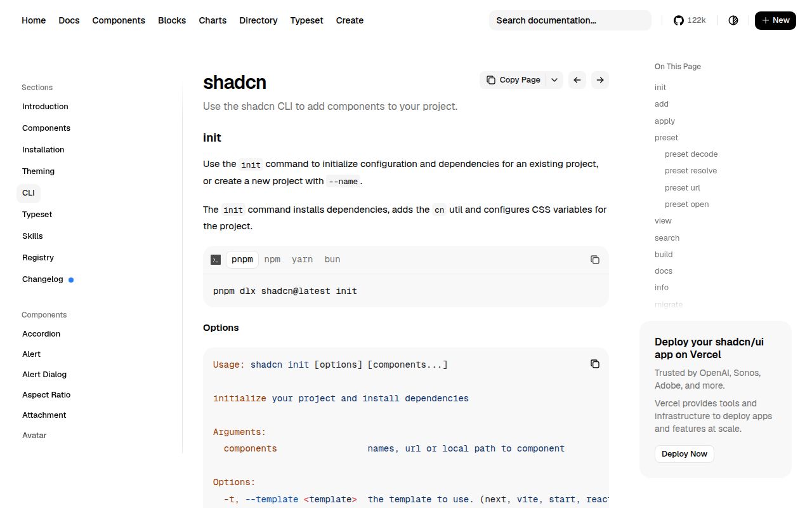
Task: Open Alert Dialog component page
Action: pyautogui.click(x=44, y=375)
